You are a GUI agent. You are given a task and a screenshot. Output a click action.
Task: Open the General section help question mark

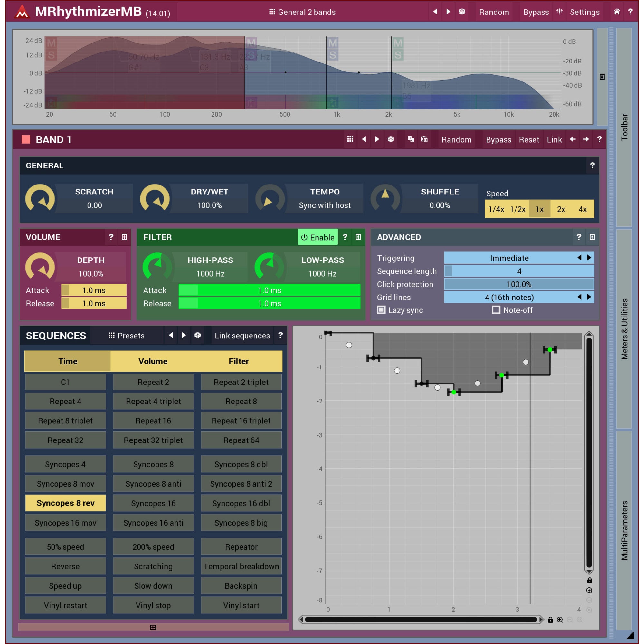(592, 165)
